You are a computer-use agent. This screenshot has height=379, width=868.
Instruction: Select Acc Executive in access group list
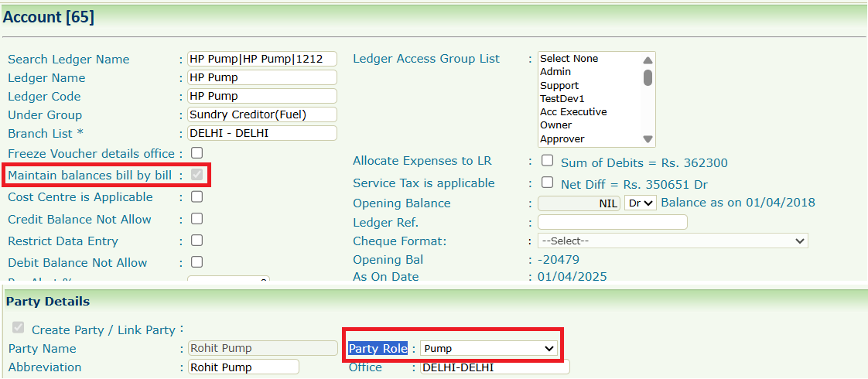click(573, 112)
